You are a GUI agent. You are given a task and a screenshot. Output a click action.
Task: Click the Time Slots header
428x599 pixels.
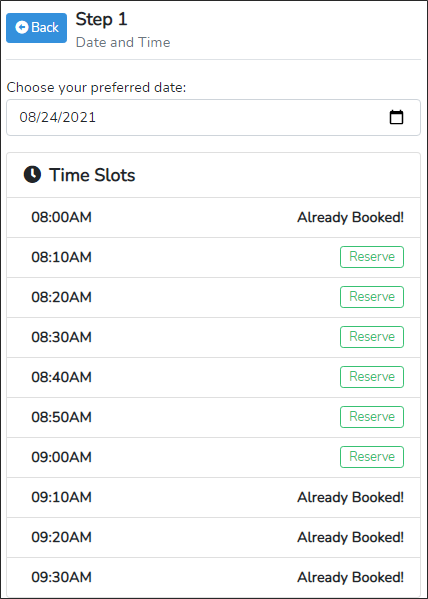coord(92,175)
